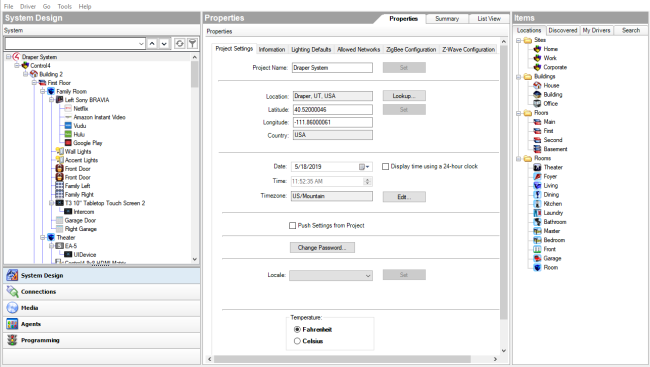The height and width of the screenshot is (367, 650).
Task: Collapse the Buildings folder in Items
Action: 519,77
